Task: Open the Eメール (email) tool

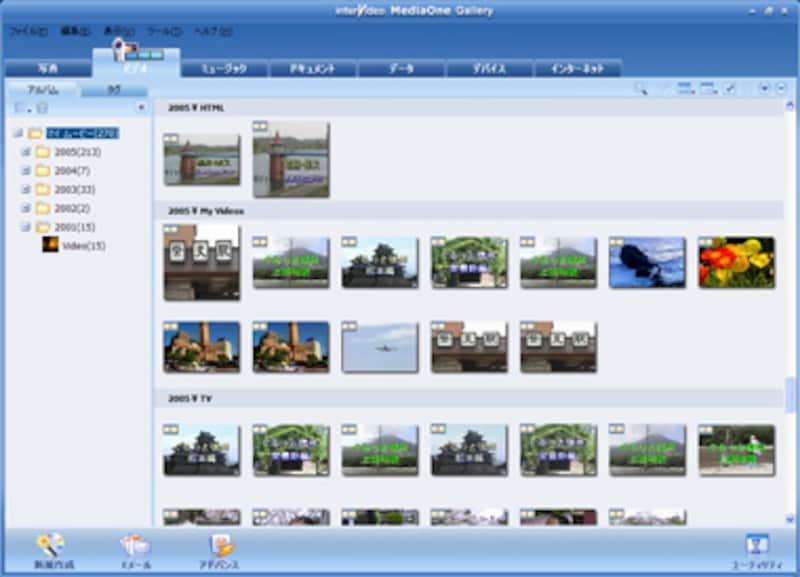Action: pos(136,550)
